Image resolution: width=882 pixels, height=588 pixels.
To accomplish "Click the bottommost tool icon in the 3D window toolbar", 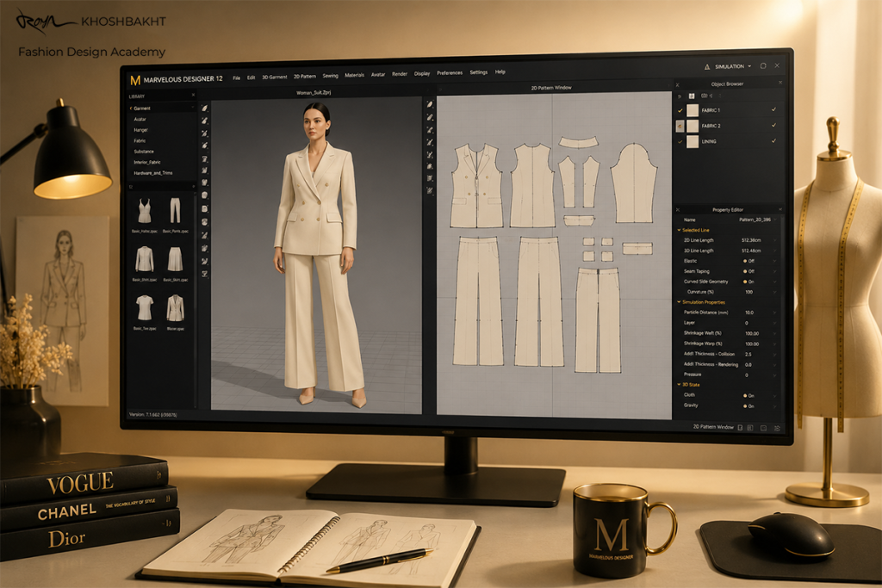I will (205, 274).
